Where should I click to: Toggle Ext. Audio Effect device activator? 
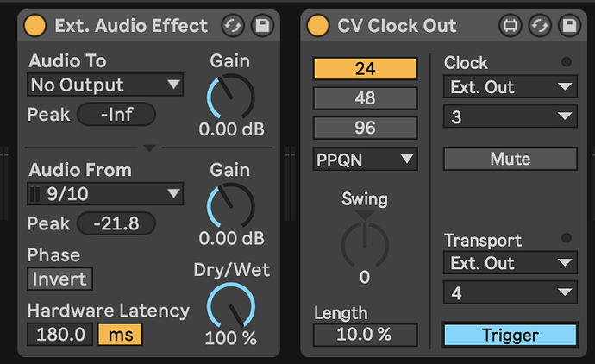click(x=34, y=26)
